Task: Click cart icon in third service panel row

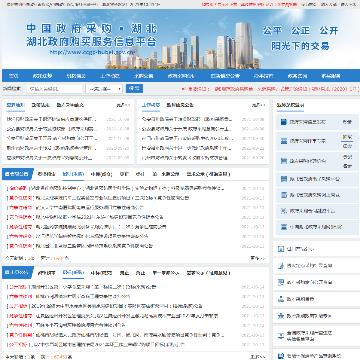Action: (x=284, y=161)
